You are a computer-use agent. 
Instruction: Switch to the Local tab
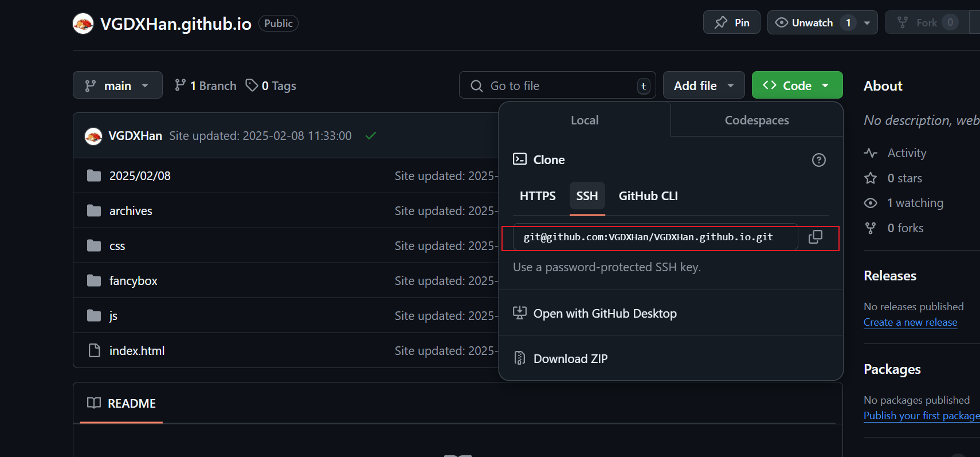[585, 120]
